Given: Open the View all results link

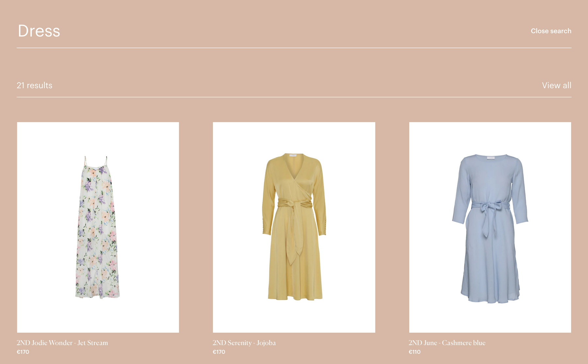Looking at the screenshot, I should point(557,85).
